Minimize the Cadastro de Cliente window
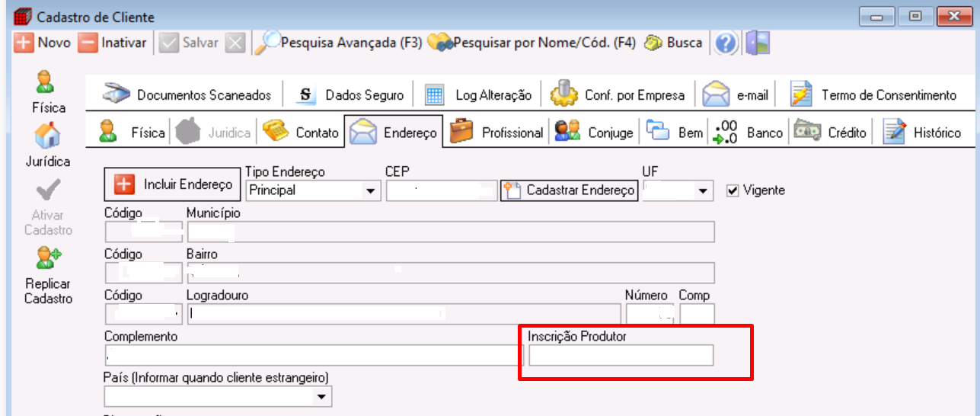 click(x=878, y=16)
